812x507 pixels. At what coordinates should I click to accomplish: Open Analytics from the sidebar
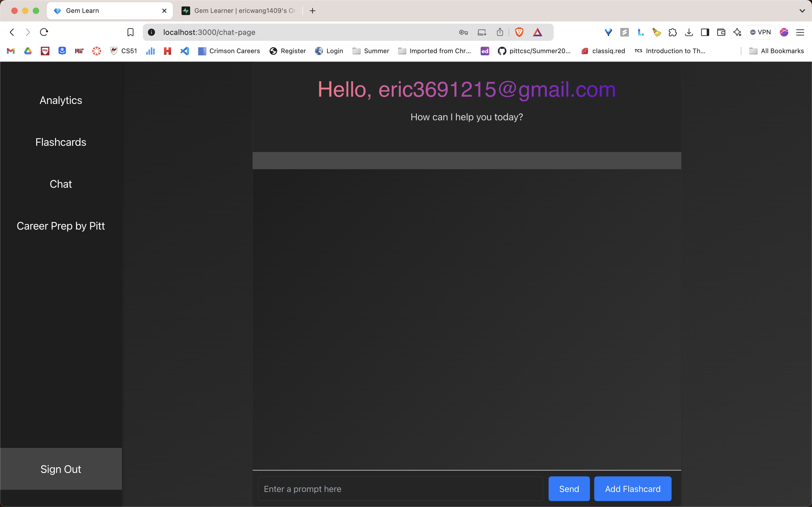pos(61,100)
